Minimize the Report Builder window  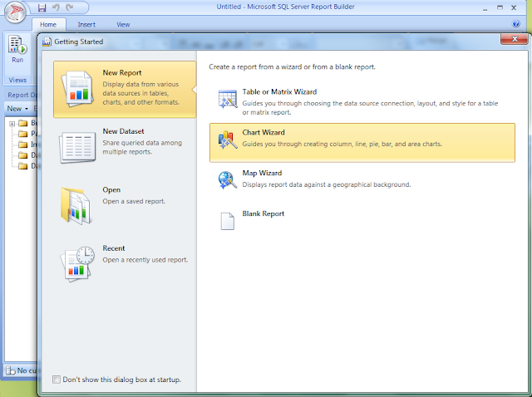pos(485,7)
